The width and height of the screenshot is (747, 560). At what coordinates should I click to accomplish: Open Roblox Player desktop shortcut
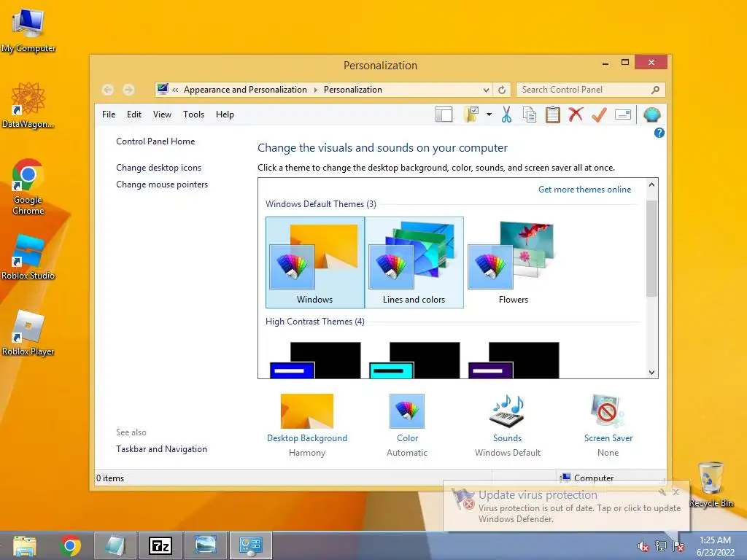pos(28,332)
